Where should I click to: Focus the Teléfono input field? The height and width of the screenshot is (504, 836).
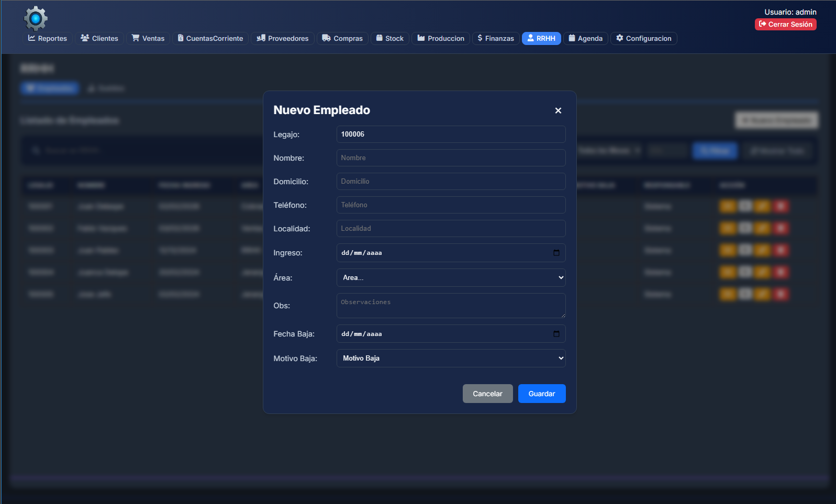click(451, 205)
